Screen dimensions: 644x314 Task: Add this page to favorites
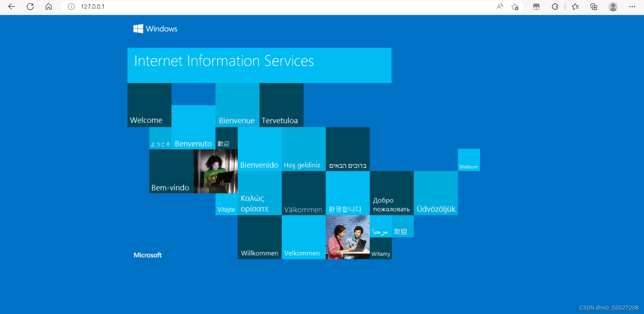(515, 7)
